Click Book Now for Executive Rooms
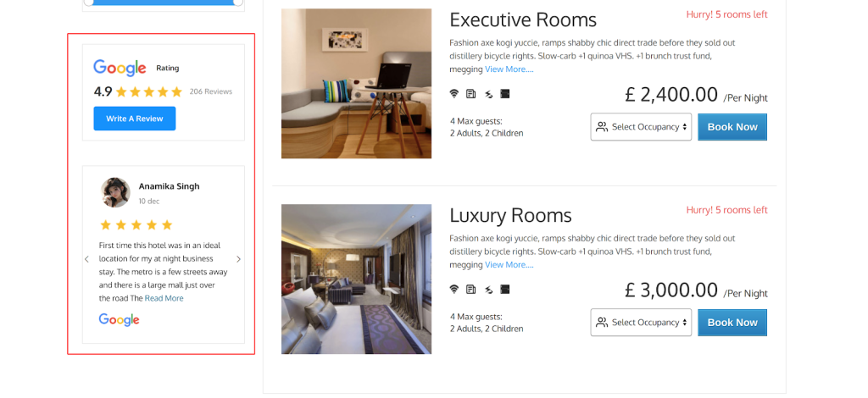 click(x=732, y=126)
